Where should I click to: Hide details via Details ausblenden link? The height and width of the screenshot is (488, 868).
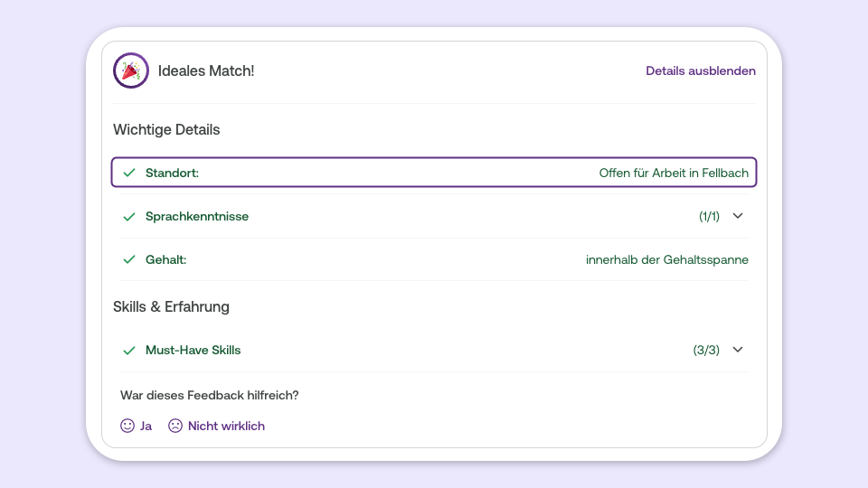tap(700, 70)
